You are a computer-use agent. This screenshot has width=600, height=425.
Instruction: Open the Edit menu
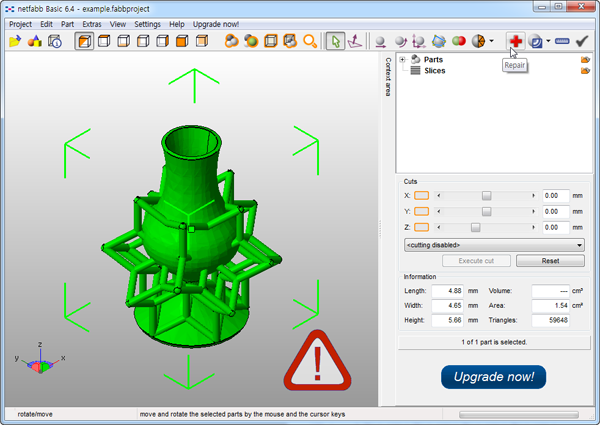click(46, 24)
